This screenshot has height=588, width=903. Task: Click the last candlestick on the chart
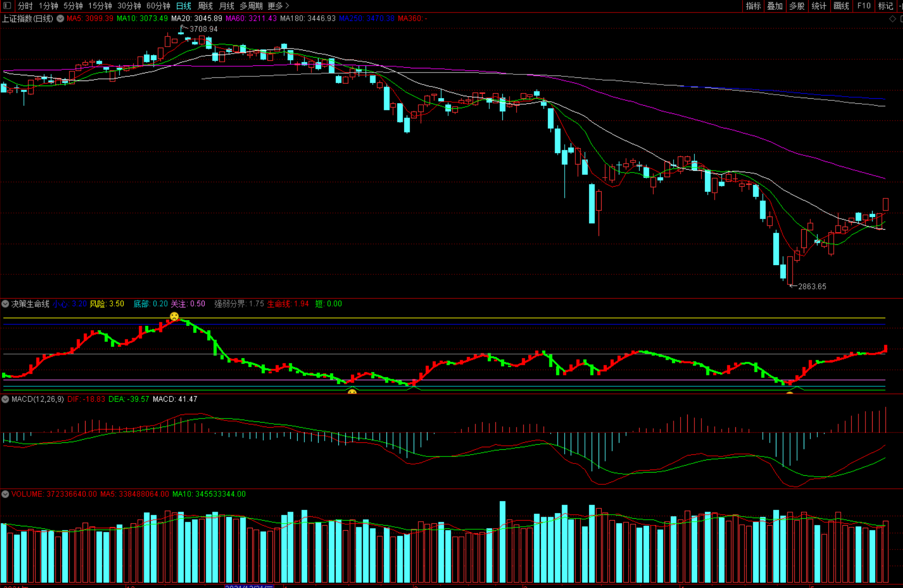(886, 204)
